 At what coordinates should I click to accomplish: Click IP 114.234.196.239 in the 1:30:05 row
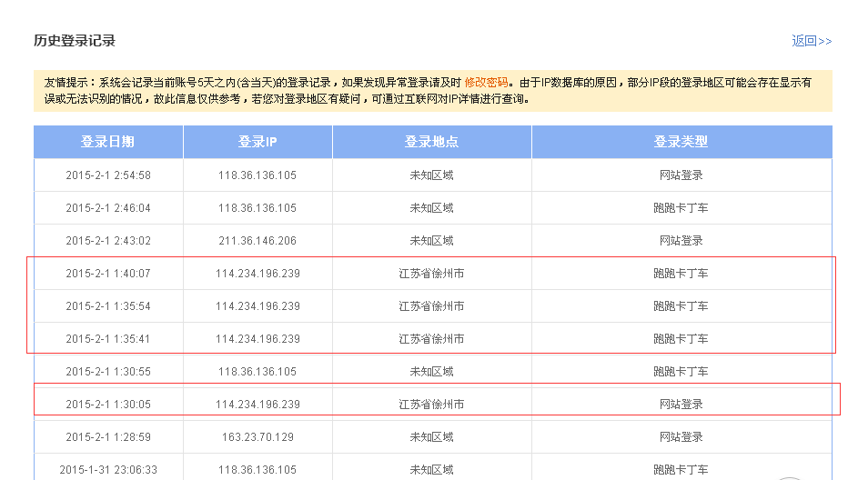[x=257, y=405]
